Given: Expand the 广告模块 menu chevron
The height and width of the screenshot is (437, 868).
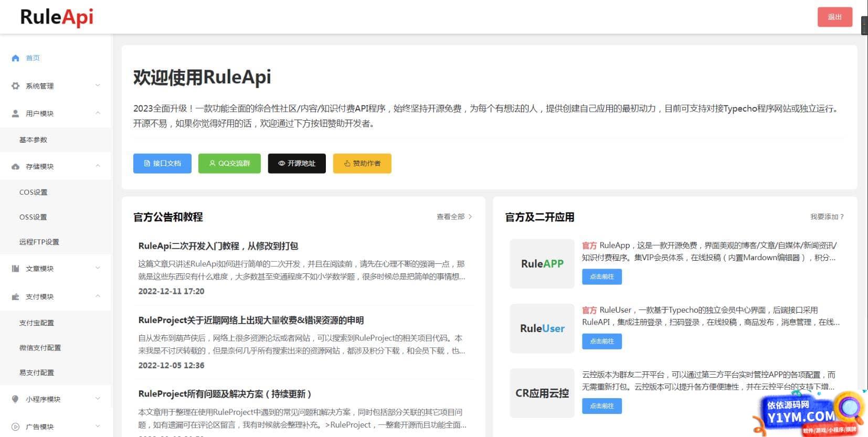Looking at the screenshot, I should (98, 427).
